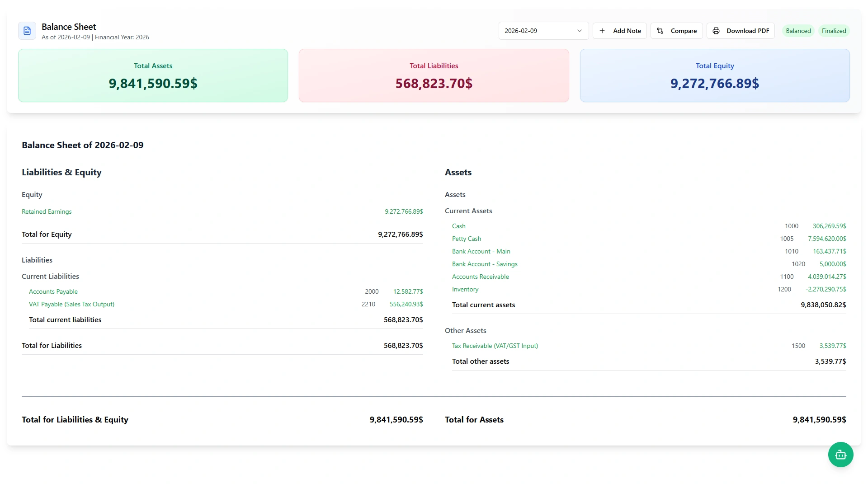Click the date dropdown chevron arrow

click(x=579, y=31)
